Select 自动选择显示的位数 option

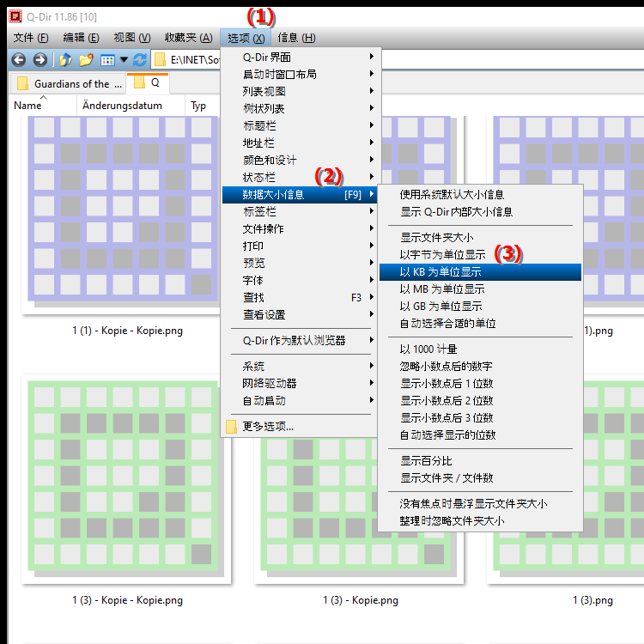[480, 435]
